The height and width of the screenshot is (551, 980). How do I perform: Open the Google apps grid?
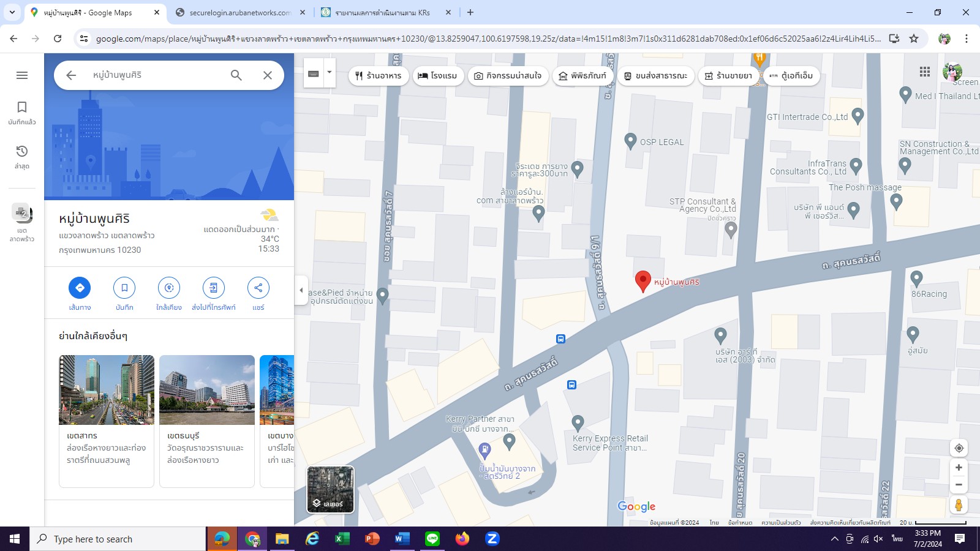pos(925,72)
